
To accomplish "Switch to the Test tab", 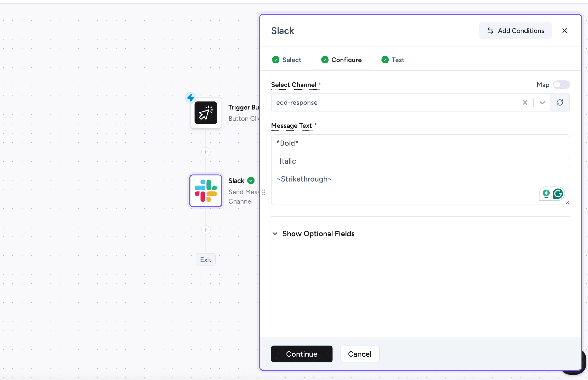I will (x=393, y=60).
